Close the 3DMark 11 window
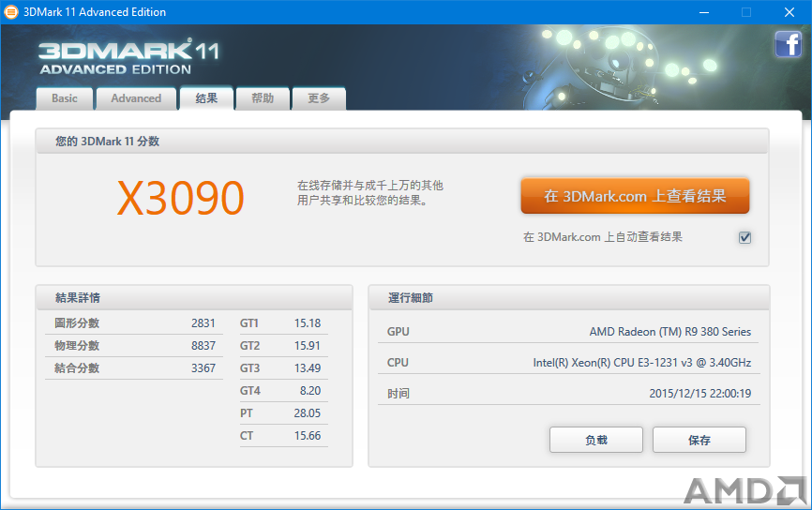The height and width of the screenshot is (510, 812). [x=789, y=12]
